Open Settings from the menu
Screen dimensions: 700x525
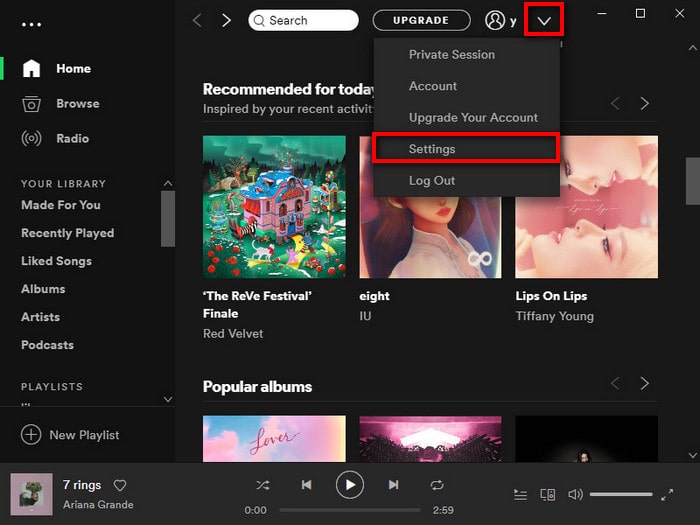point(467,149)
